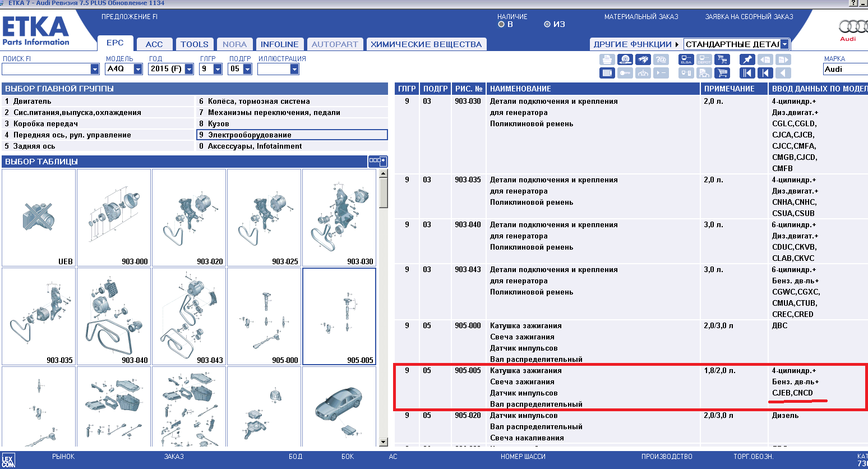The width and height of the screenshot is (868, 469).
Task: Click the arrow-and-dash toolbar icon
Action: pyautogui.click(x=661, y=73)
